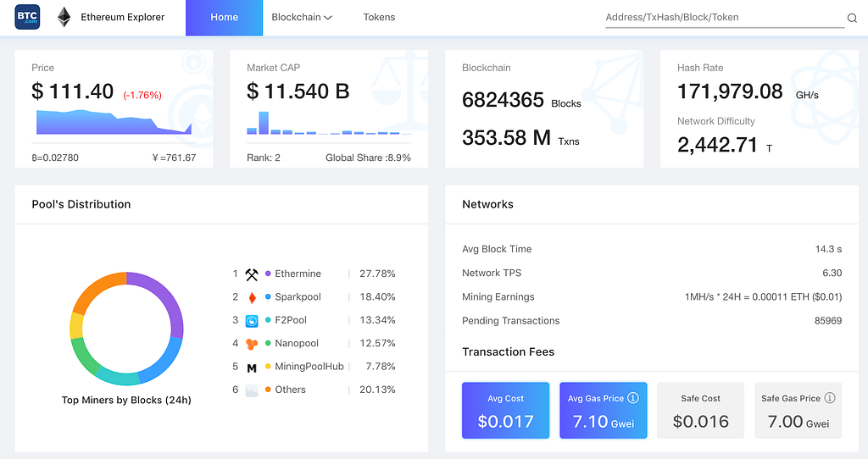The image size is (868, 459).
Task: Click the Pool's Distribution heading
Action: click(x=81, y=204)
